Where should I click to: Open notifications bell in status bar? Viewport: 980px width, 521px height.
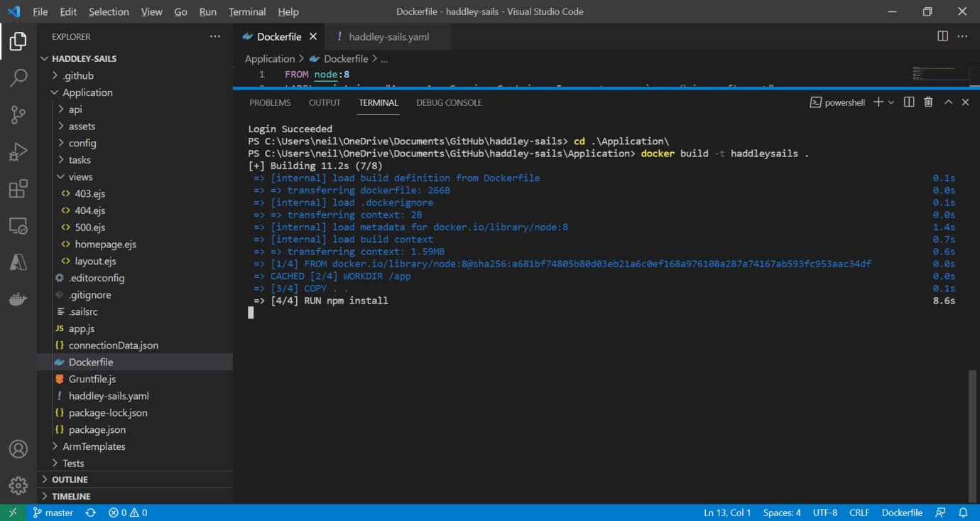point(964,512)
